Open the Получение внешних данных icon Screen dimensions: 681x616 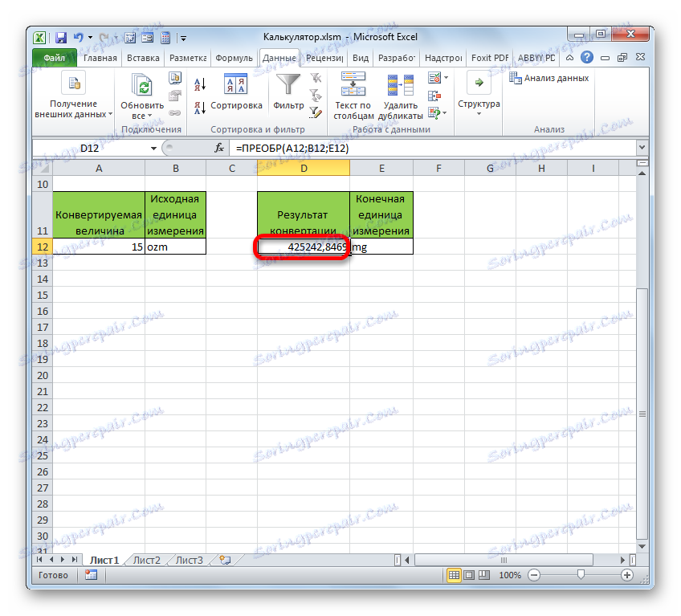[x=73, y=83]
